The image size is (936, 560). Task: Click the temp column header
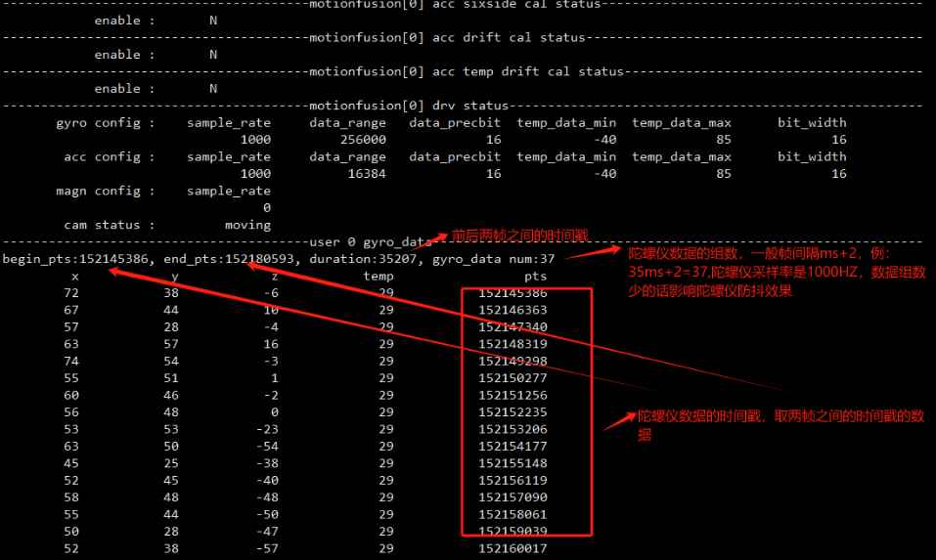[x=379, y=277]
